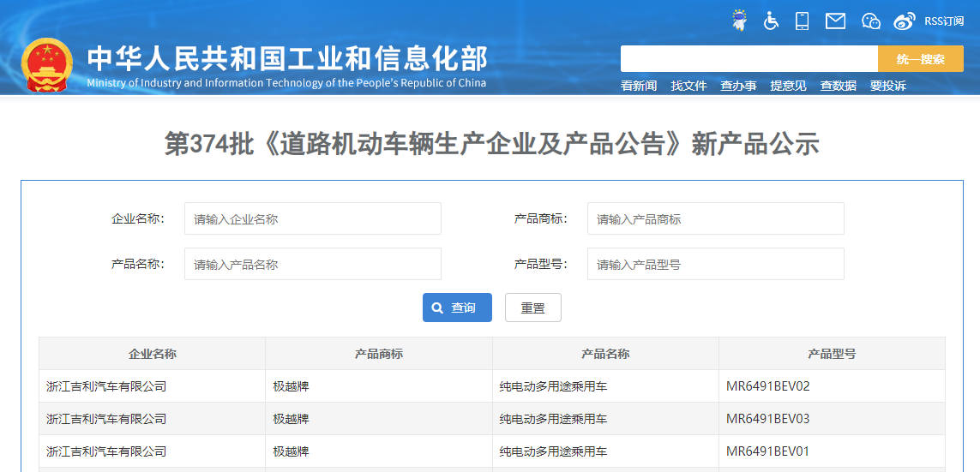Focus the 产品型号 input field
980x472 pixels.
[x=715, y=264]
